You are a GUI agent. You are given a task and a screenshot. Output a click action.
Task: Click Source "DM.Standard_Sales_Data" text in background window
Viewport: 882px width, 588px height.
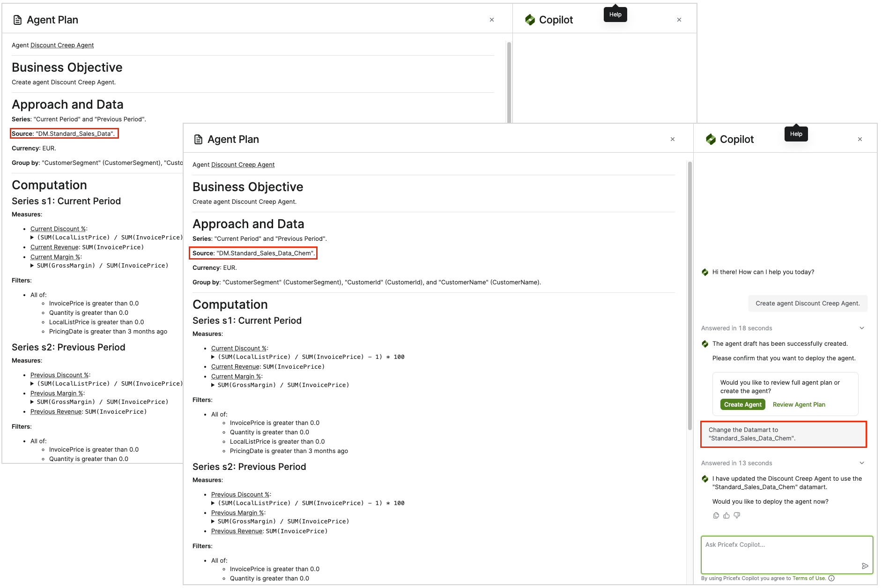tap(63, 134)
